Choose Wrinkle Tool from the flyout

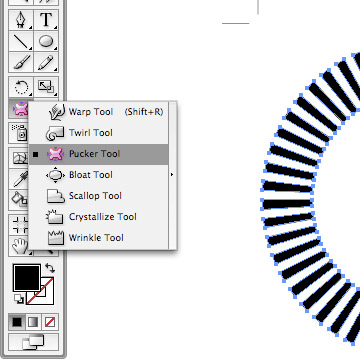coord(99,238)
